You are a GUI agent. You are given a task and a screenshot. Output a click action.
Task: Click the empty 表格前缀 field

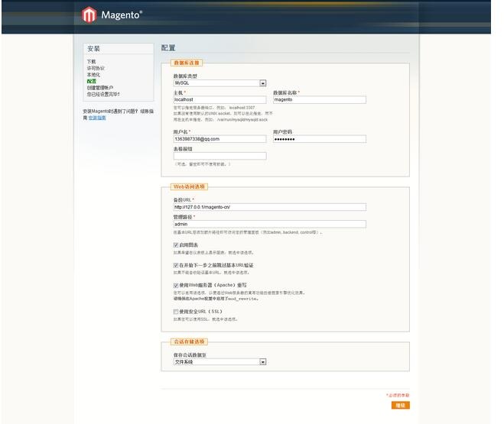(219, 156)
